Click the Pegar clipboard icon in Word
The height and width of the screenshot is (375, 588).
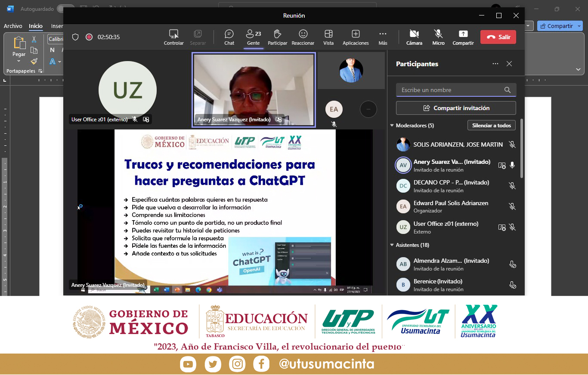(19, 43)
